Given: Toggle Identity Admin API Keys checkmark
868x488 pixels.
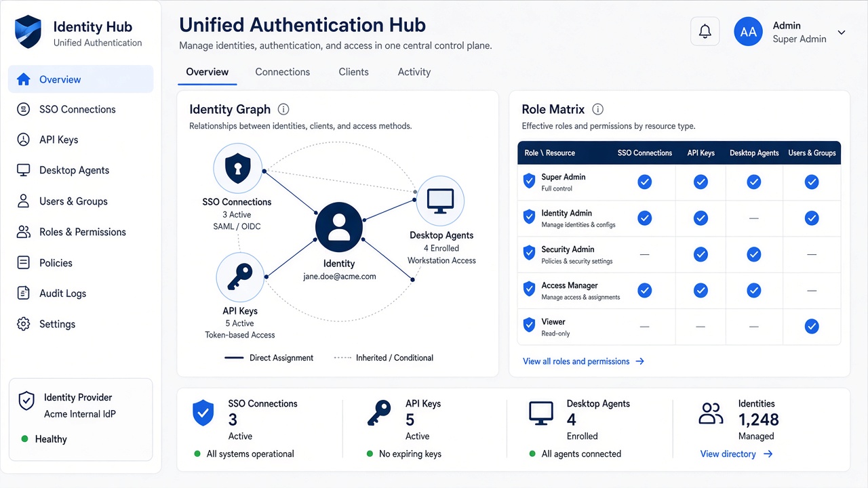Looking at the screenshot, I should click(701, 218).
